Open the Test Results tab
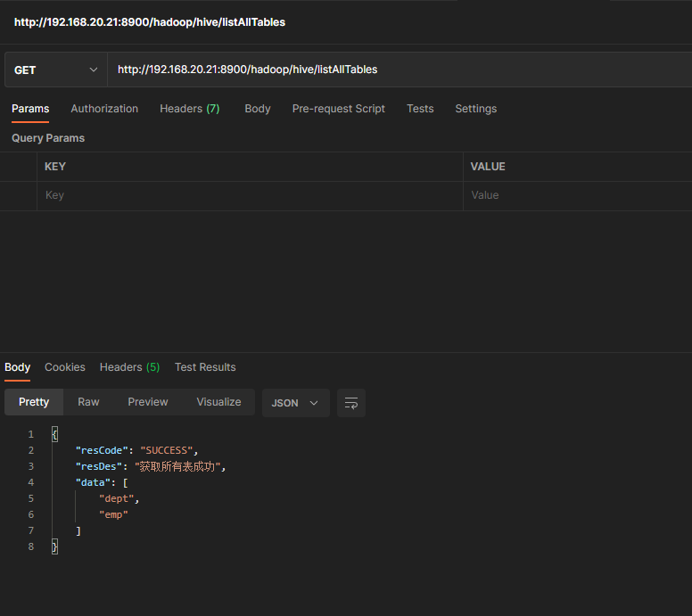This screenshot has height=616, width=692. pos(205,367)
